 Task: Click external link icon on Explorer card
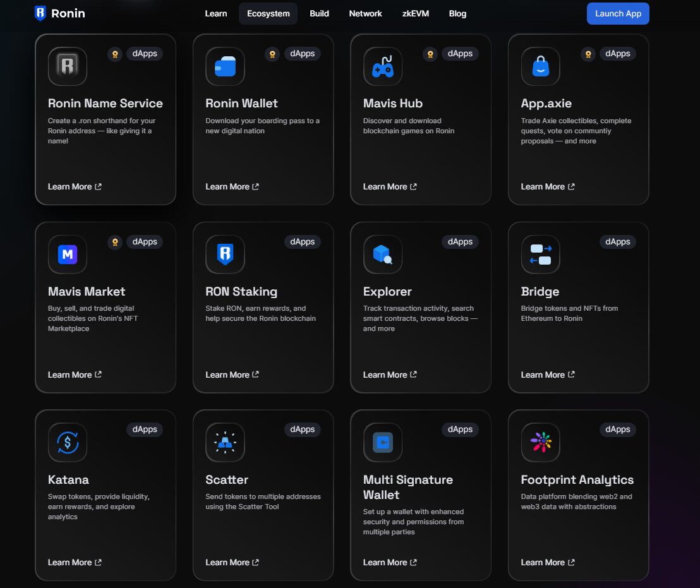click(413, 375)
